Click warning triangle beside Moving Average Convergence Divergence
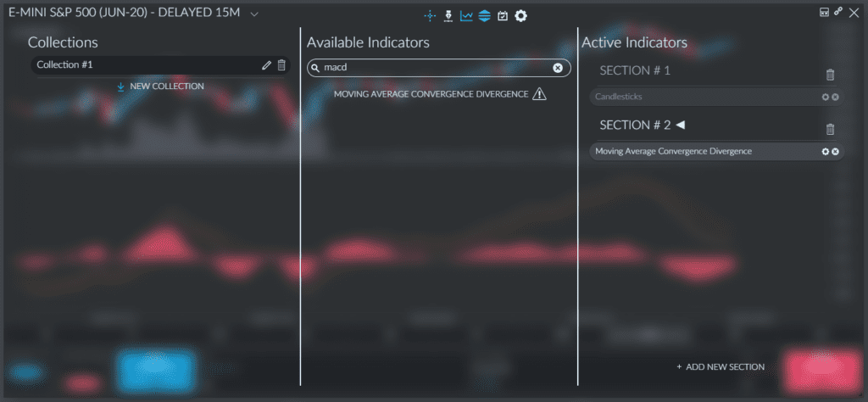The image size is (868, 402). pos(539,94)
